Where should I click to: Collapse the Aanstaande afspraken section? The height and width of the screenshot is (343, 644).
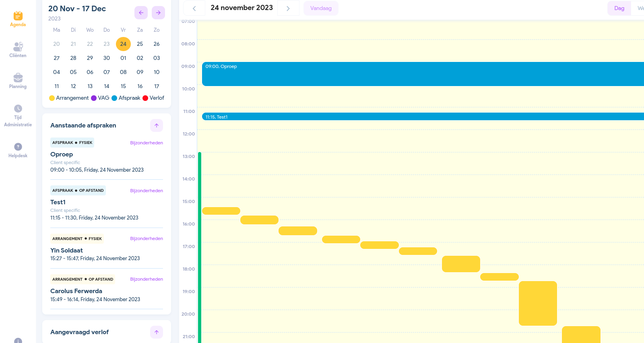157,125
